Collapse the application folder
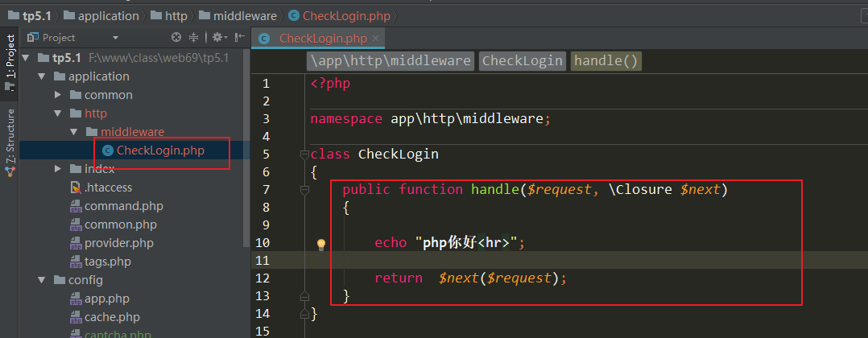868x338 pixels. click(x=41, y=76)
